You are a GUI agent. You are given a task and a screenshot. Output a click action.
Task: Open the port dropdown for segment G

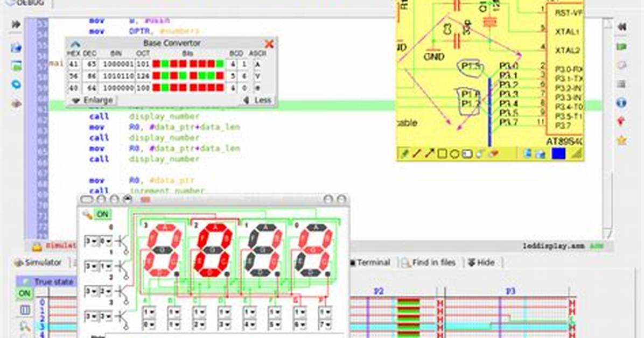click(300, 313)
